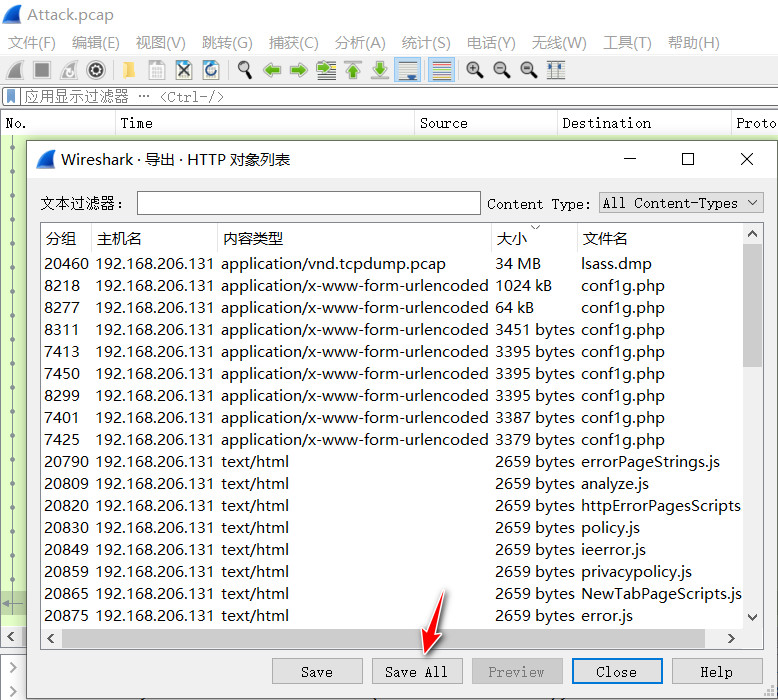
Task: Open the 捕获(C) menu
Action: tap(294, 43)
